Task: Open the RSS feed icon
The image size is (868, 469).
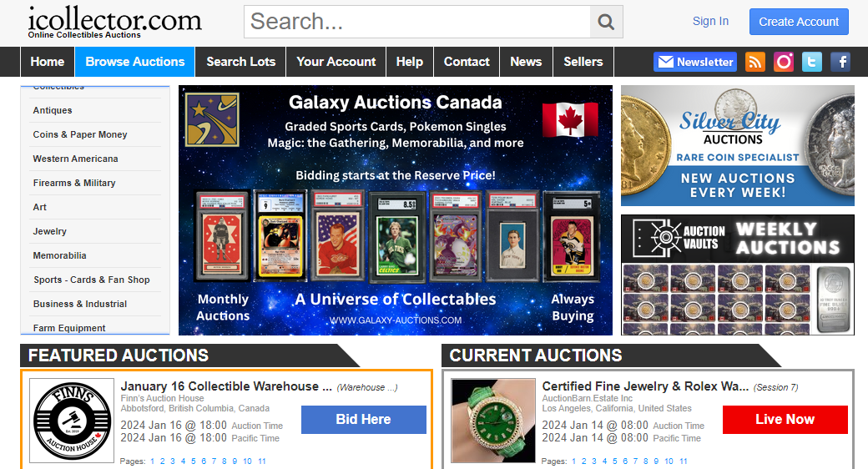Action: (755, 62)
